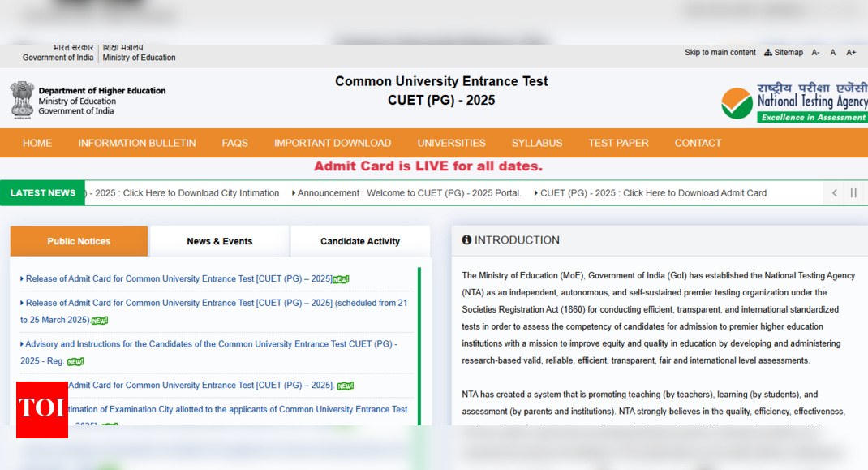Reset font size with normal A
Viewport: 868px width, 470px height.
click(x=832, y=52)
